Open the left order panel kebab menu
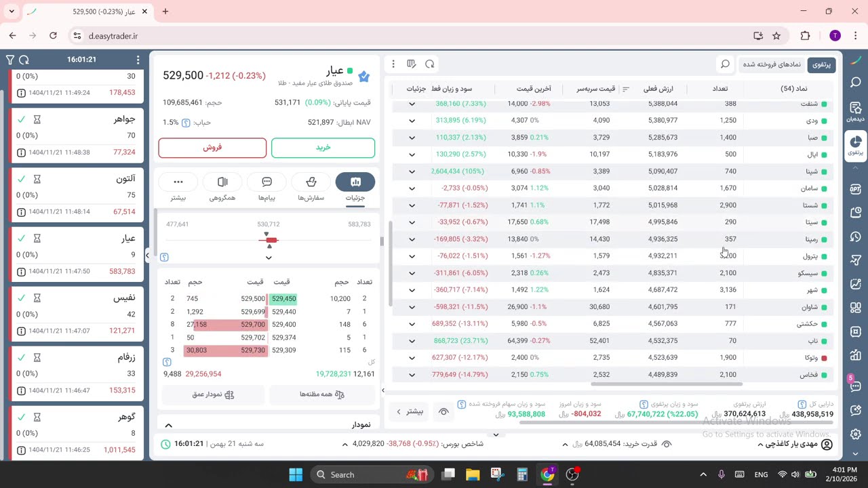Screen dimensions: 868x488 138,60
